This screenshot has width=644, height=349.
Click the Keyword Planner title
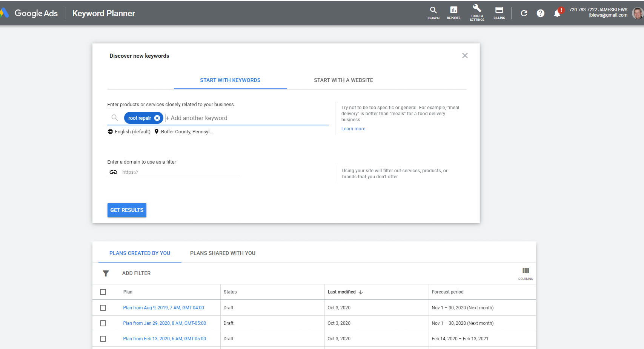click(x=104, y=13)
